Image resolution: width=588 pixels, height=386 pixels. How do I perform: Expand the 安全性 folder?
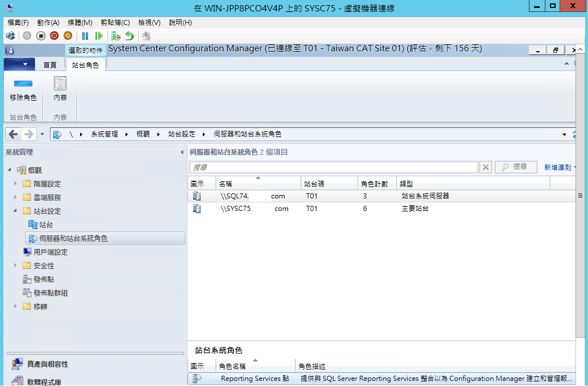15,265
